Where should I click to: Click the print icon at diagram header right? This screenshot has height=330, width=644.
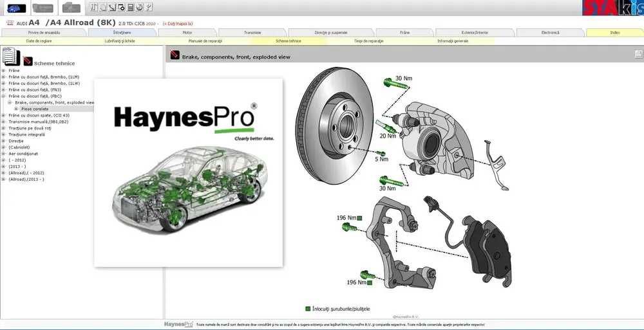[x=639, y=54]
